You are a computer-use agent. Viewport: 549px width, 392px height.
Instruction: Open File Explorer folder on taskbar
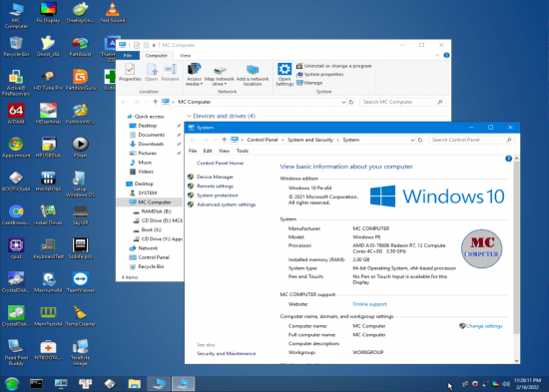point(135,384)
